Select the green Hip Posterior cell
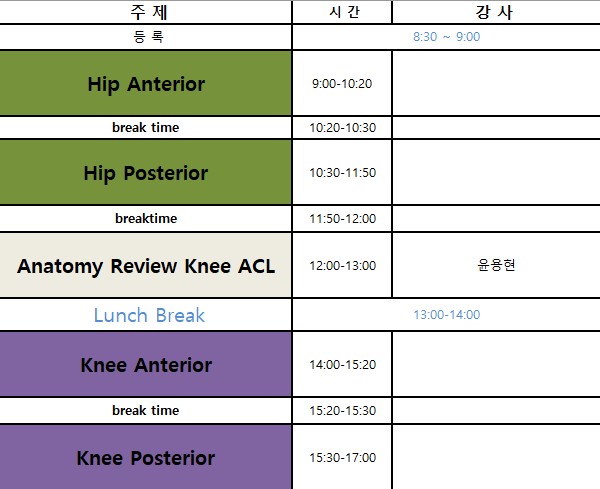This screenshot has height=489, width=600. 146,173
